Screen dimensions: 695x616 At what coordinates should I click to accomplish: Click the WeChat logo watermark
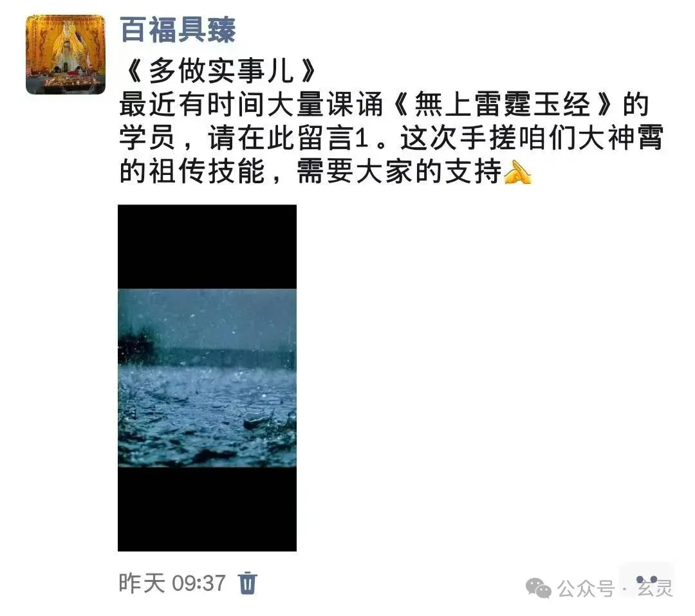(x=538, y=588)
